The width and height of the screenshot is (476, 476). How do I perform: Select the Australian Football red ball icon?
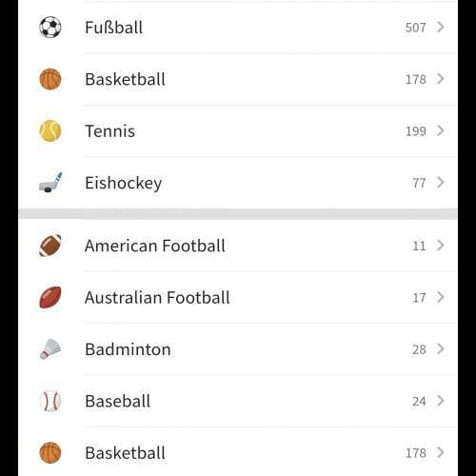pos(50,297)
